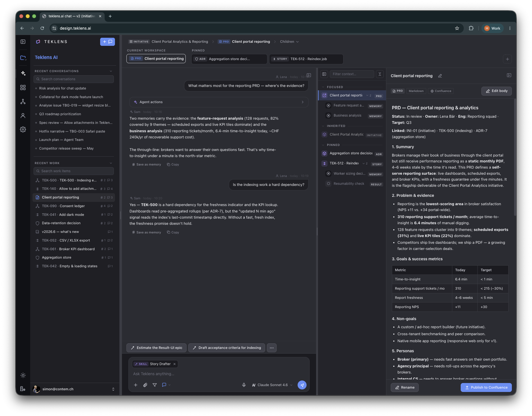The image size is (532, 416).
Task: Open a new browser tab
Action: pos(110,16)
